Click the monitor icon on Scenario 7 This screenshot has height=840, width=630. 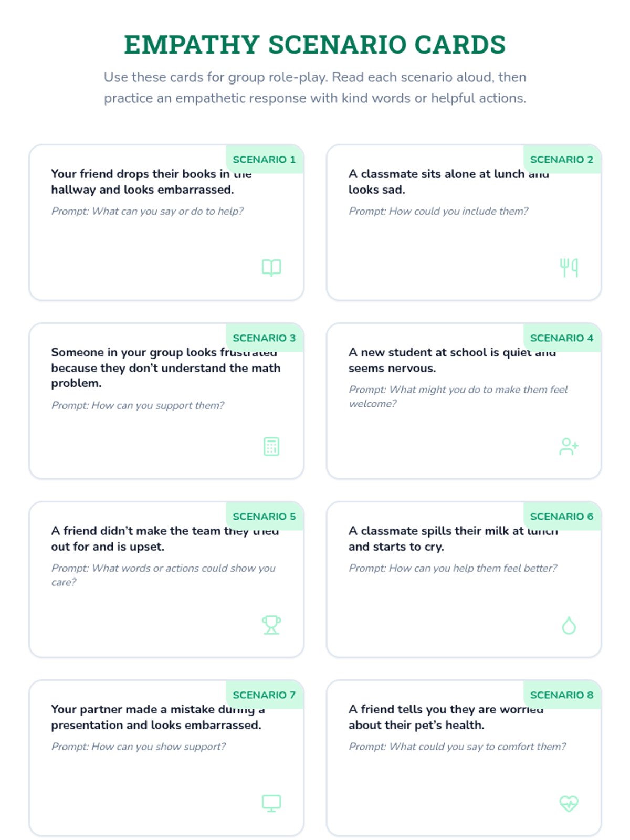pyautogui.click(x=271, y=803)
